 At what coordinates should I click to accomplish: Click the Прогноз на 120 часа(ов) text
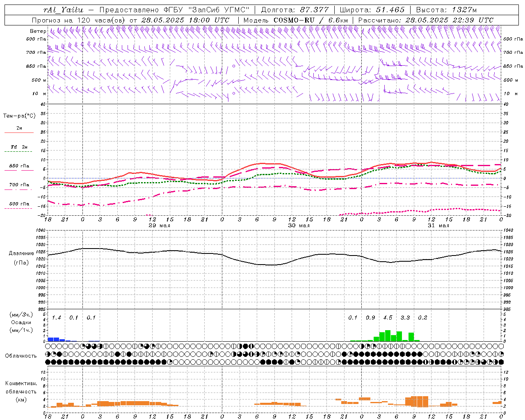[x=79, y=20]
